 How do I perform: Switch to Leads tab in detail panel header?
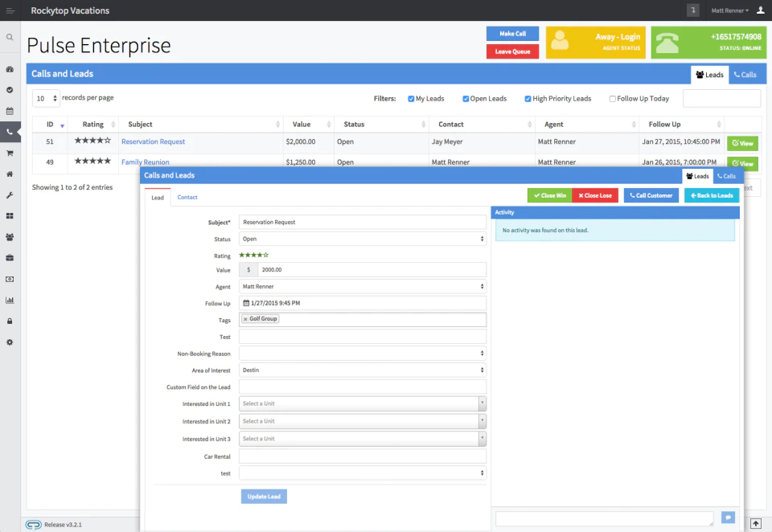pyautogui.click(x=697, y=176)
